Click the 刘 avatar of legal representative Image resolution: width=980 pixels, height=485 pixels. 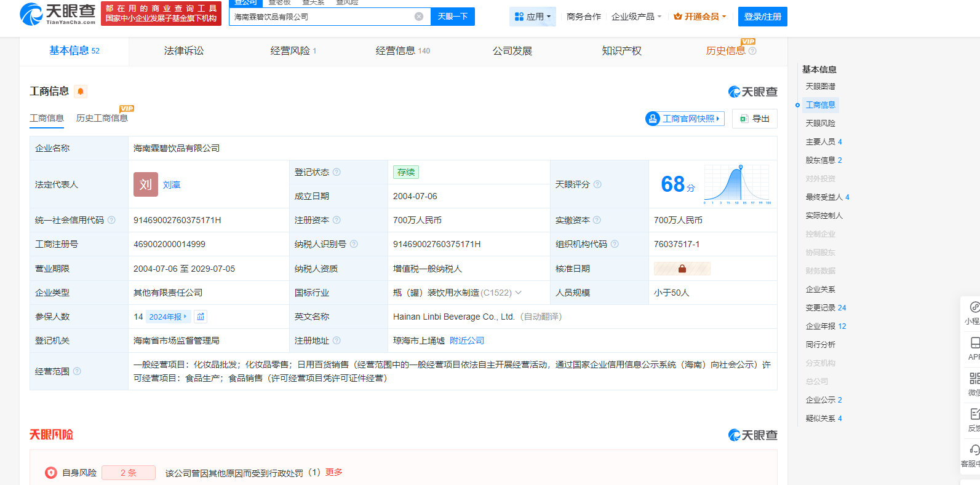[x=145, y=184]
